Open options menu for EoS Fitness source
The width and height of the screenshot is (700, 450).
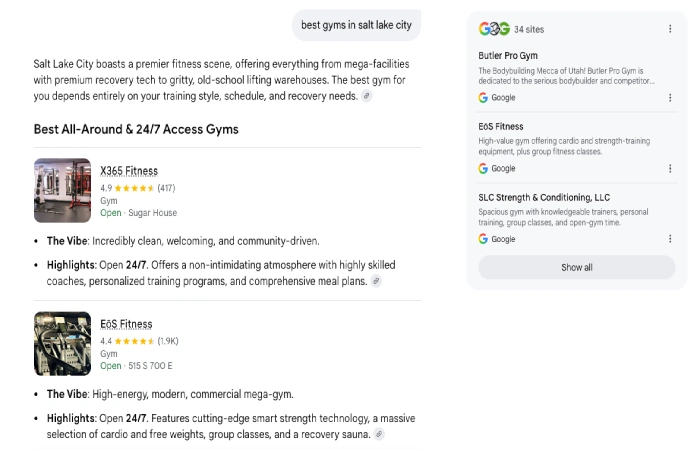point(670,169)
